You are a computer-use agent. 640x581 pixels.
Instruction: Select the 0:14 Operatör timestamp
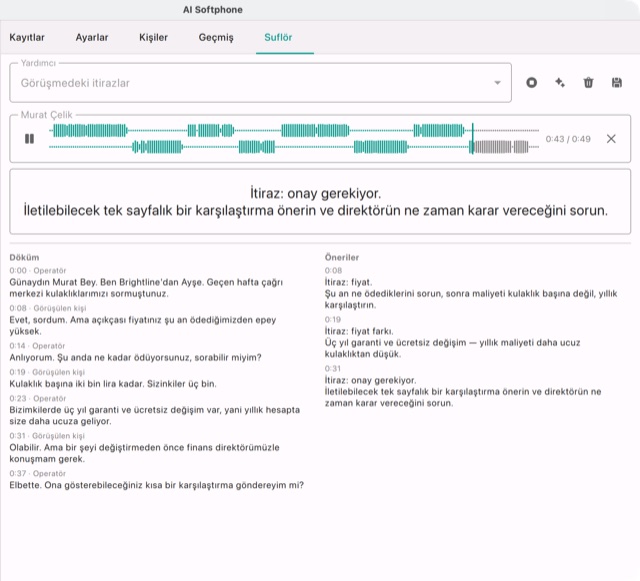click(x=37, y=346)
